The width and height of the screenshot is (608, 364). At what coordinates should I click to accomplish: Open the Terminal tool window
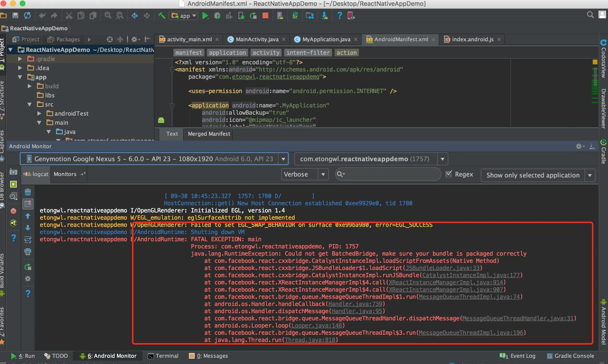(x=163, y=356)
